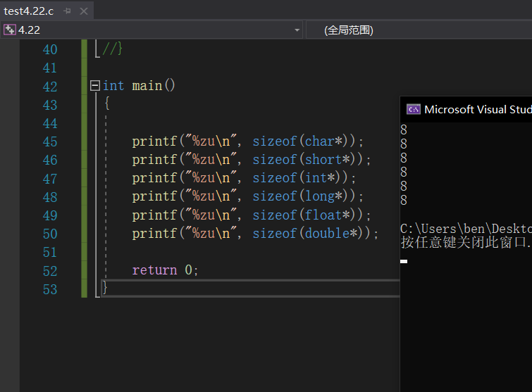The image size is (532, 392).
Task: Click the return 0; statement
Action: tap(165, 270)
